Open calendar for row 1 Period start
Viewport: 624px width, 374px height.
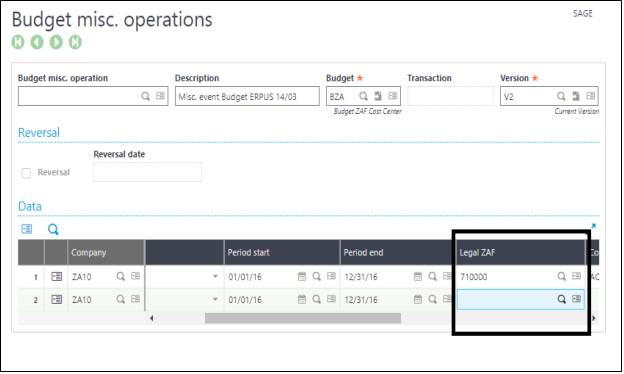point(302,277)
